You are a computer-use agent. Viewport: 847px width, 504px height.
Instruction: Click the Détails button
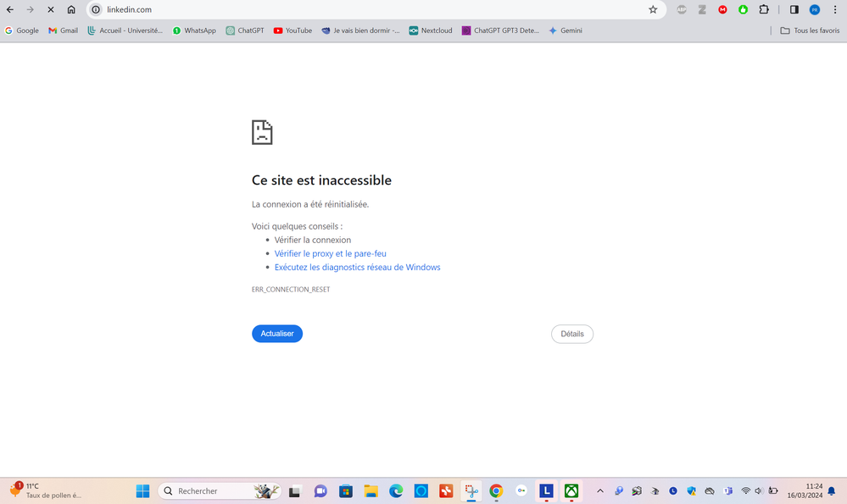click(572, 334)
